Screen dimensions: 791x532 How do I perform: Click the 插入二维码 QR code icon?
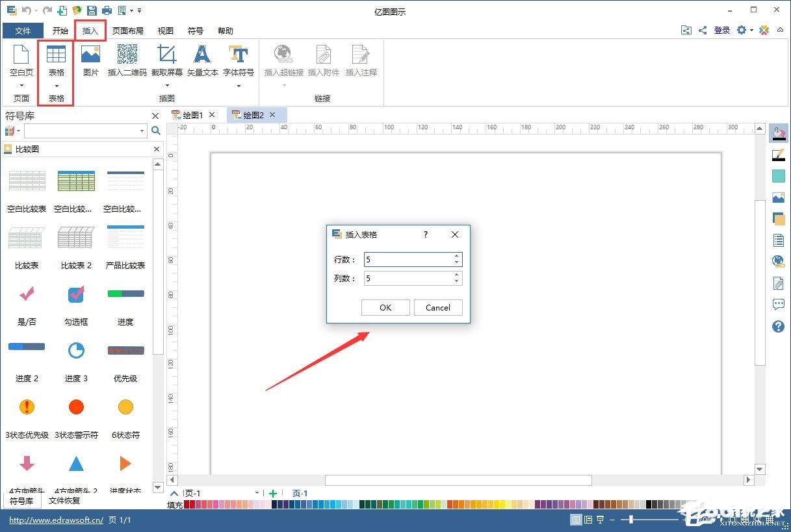tap(127, 55)
